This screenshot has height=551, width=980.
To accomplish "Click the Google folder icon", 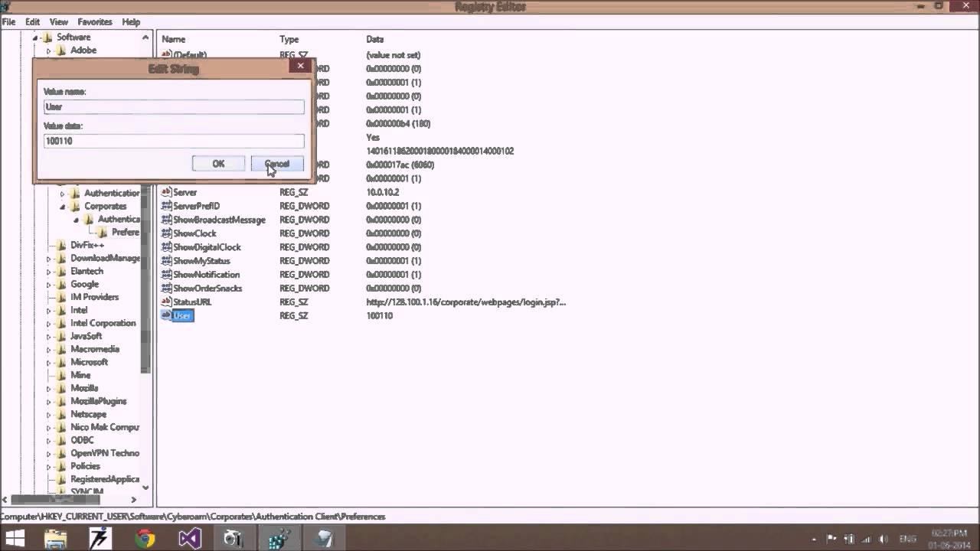I will 61,284.
